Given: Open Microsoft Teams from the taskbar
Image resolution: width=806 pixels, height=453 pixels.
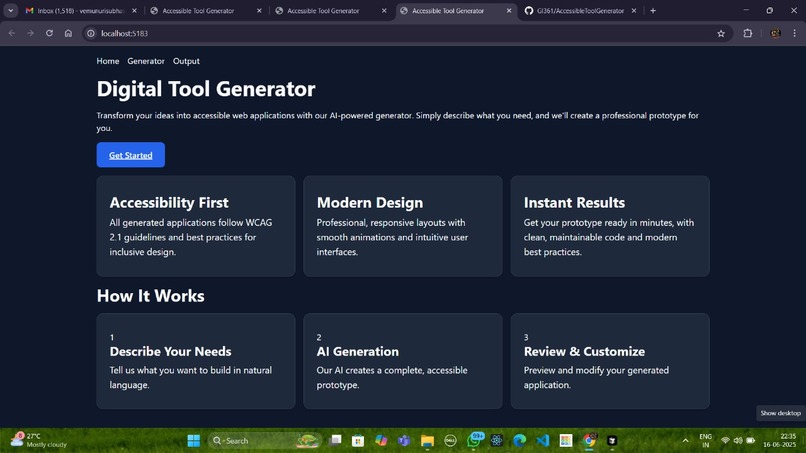Looking at the screenshot, I should tap(404, 441).
